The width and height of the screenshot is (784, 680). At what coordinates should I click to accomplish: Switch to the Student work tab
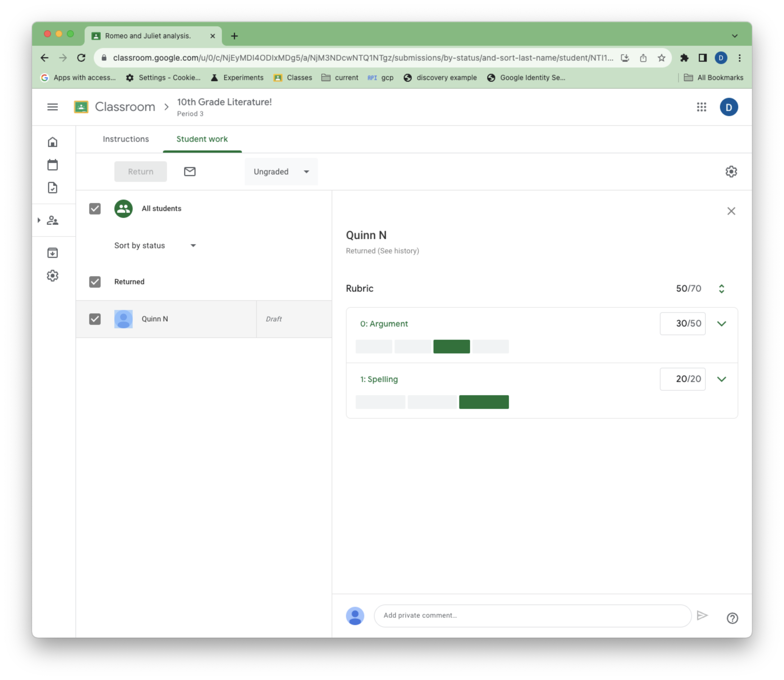tap(202, 139)
